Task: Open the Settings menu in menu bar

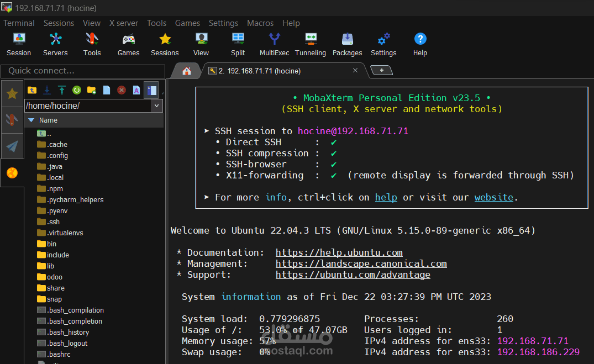Action: (223, 23)
